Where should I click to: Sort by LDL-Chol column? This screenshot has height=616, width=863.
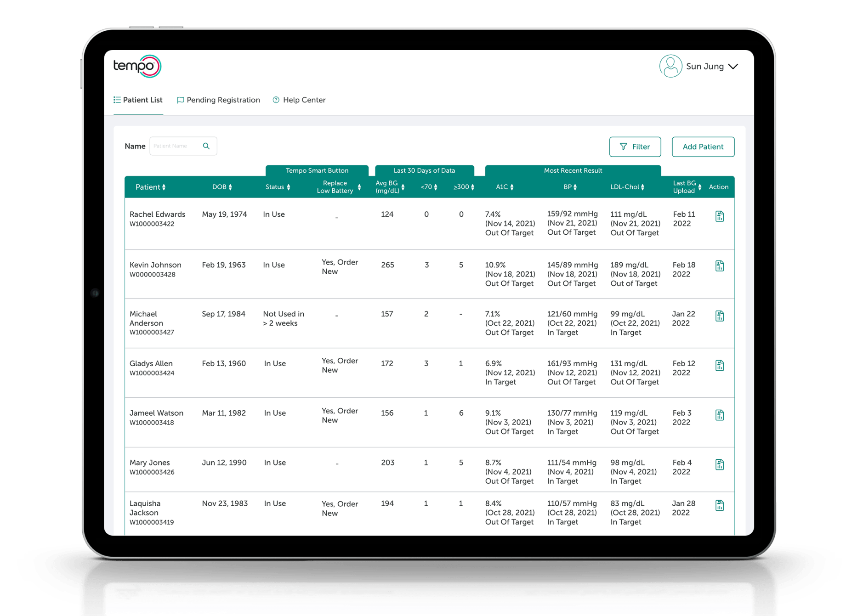point(642,187)
